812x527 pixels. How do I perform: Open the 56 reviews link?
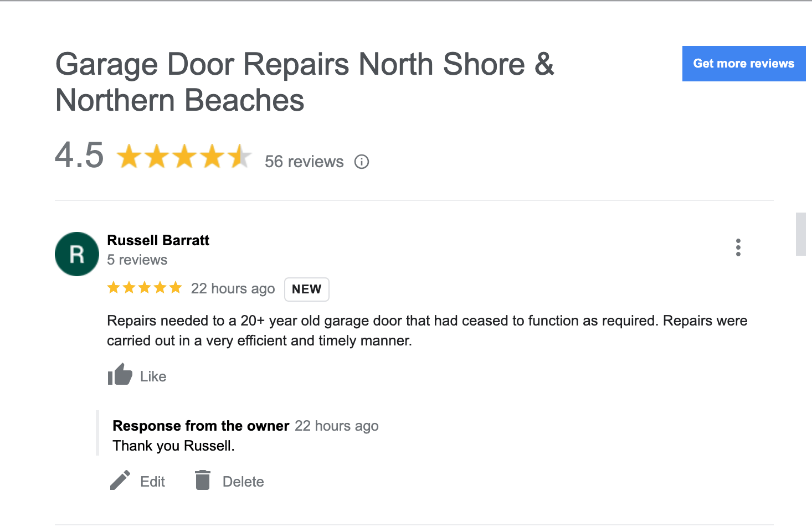click(x=304, y=162)
